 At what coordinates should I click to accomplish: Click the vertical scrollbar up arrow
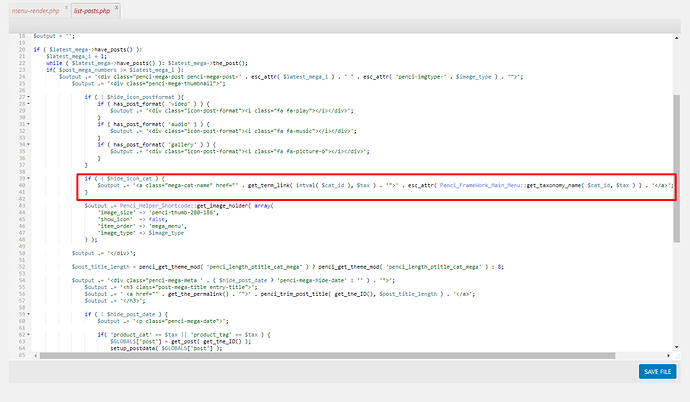[676, 38]
